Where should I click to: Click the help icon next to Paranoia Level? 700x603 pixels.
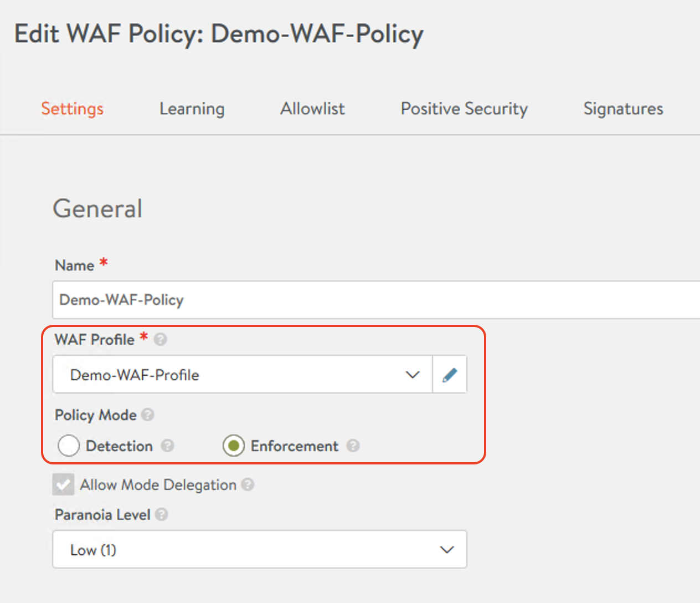[x=162, y=514]
